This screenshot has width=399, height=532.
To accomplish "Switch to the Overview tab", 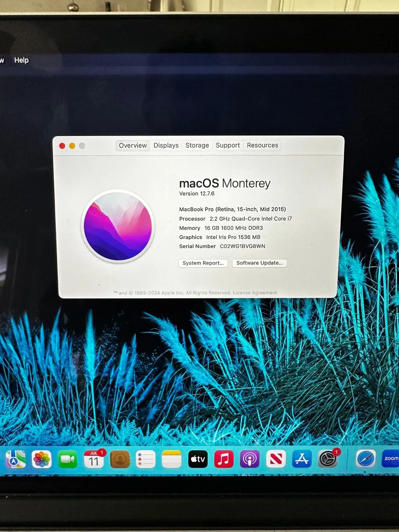I will point(133,146).
